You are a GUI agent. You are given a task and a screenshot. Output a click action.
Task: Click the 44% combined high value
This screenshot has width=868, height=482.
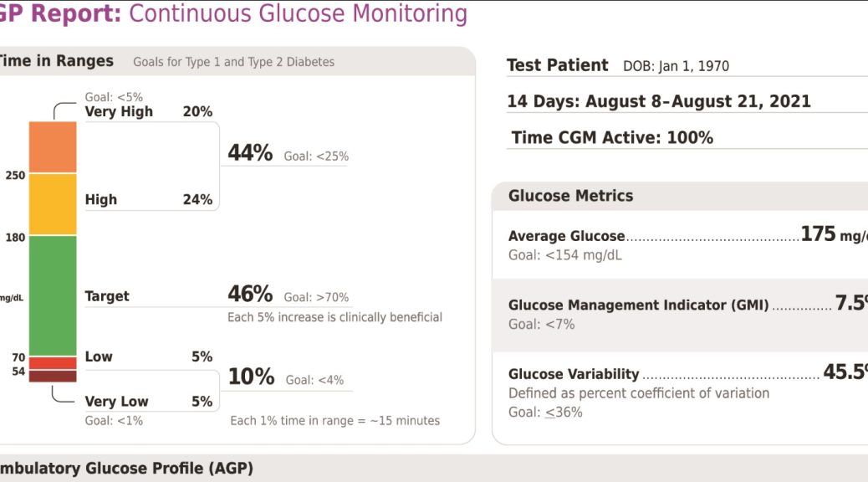pyautogui.click(x=250, y=153)
